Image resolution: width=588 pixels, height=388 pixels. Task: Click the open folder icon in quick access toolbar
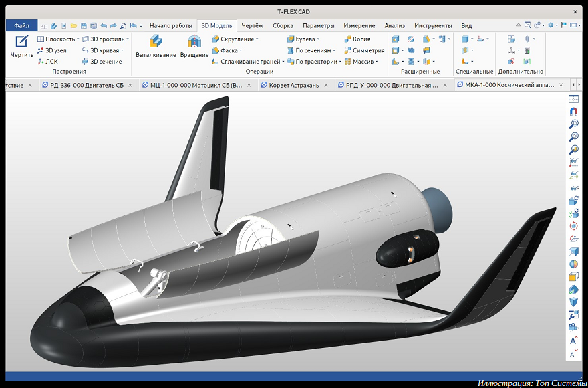tap(74, 26)
